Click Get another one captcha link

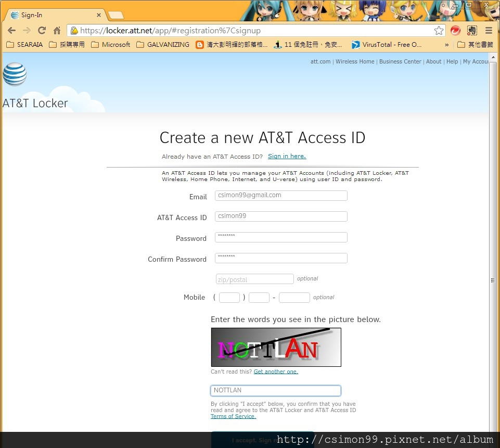[x=276, y=372]
